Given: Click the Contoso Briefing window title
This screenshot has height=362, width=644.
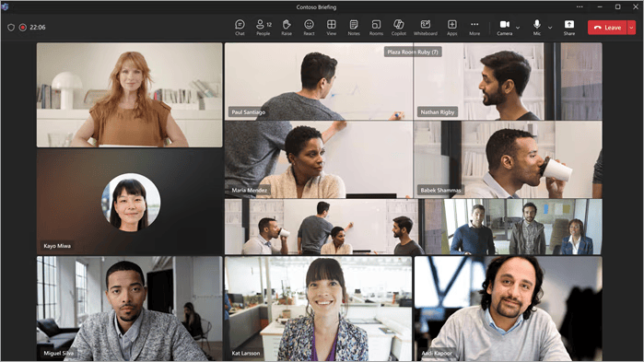Looking at the screenshot, I should [316, 7].
